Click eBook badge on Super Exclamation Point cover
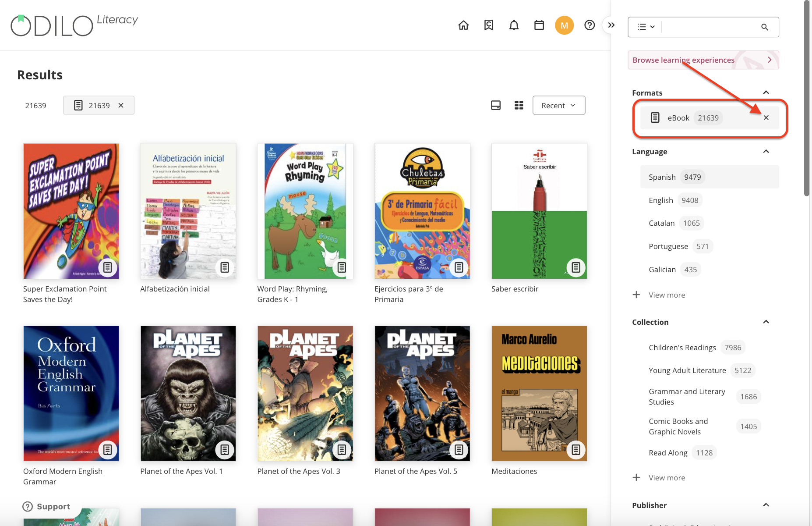 click(x=108, y=267)
